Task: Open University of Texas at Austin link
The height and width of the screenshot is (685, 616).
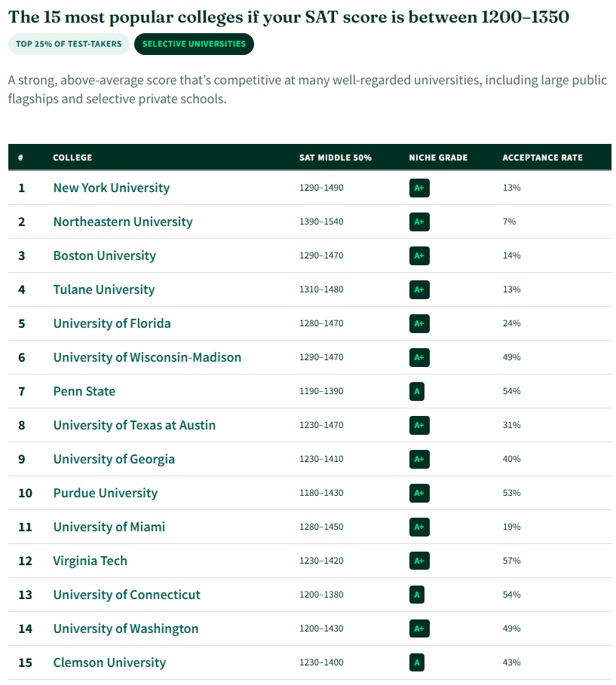Action: click(x=134, y=426)
